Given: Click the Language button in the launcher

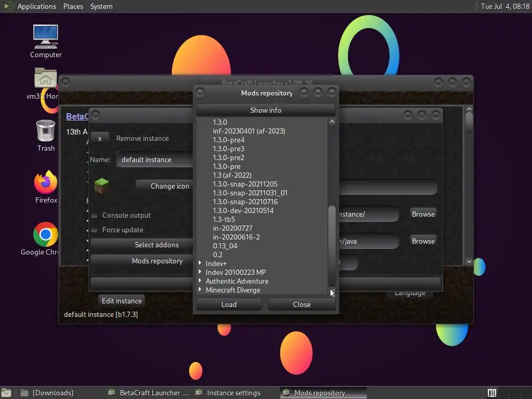Looking at the screenshot, I should pyautogui.click(x=410, y=294).
